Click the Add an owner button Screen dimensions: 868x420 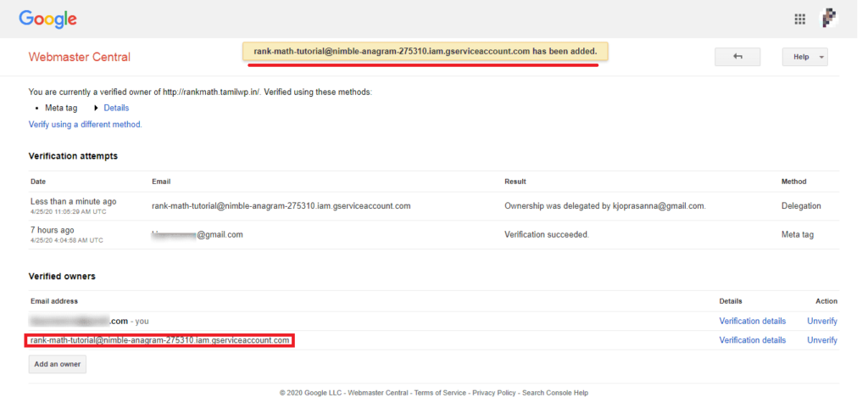58,364
